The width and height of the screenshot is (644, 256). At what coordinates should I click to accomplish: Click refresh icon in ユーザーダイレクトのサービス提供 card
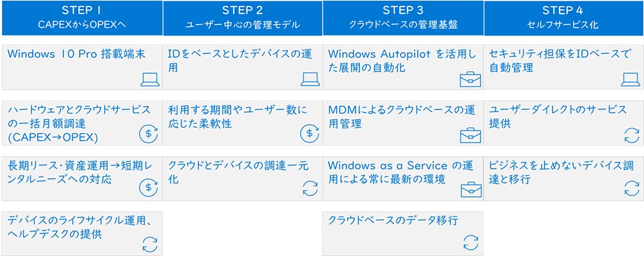point(632,135)
